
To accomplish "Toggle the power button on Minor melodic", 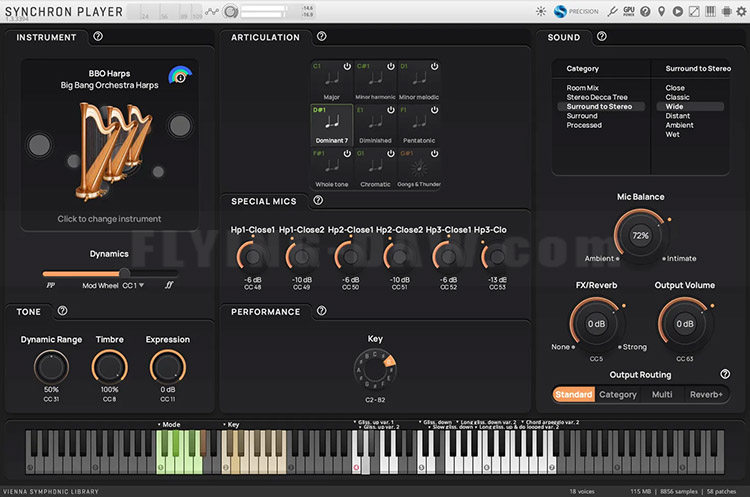I will (x=434, y=66).
